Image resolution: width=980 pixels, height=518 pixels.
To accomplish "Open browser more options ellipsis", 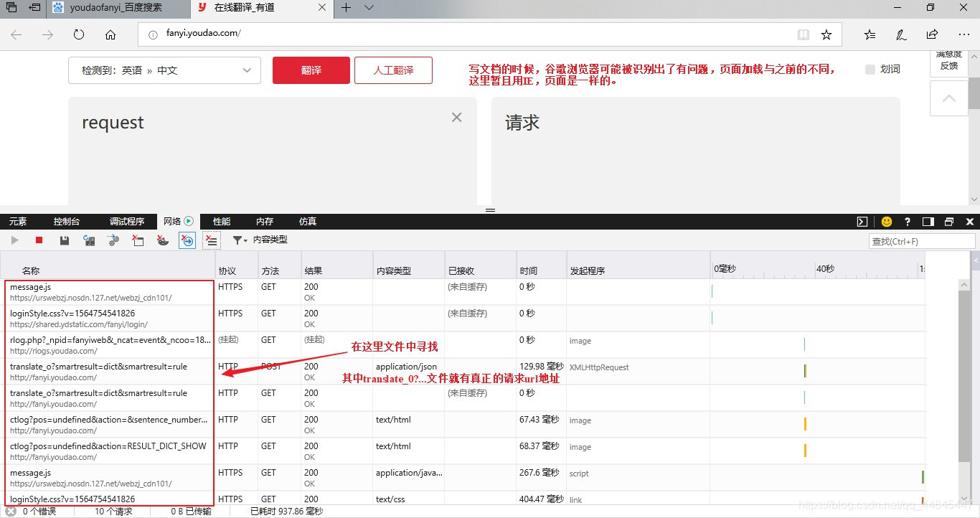I will pyautogui.click(x=963, y=34).
